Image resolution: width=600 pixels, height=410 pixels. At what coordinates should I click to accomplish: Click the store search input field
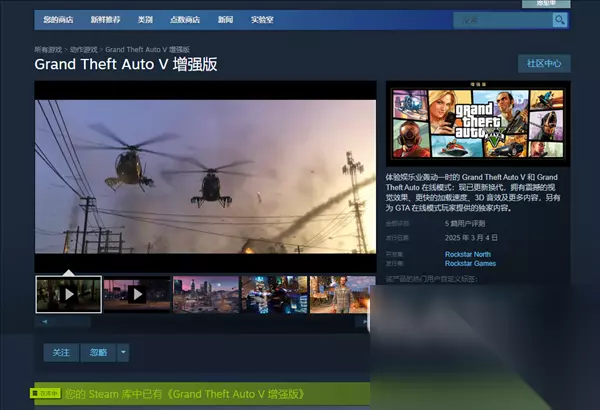pos(503,20)
